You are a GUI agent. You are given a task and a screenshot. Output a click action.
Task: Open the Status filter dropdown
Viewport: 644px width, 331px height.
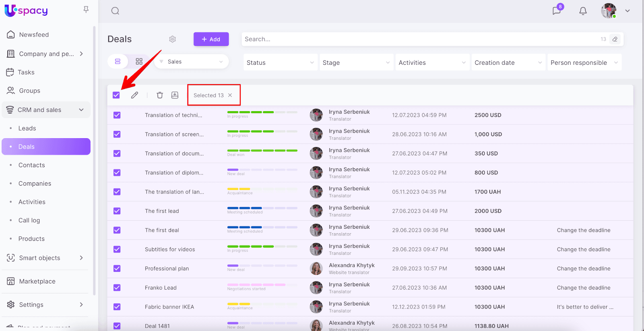pos(280,62)
